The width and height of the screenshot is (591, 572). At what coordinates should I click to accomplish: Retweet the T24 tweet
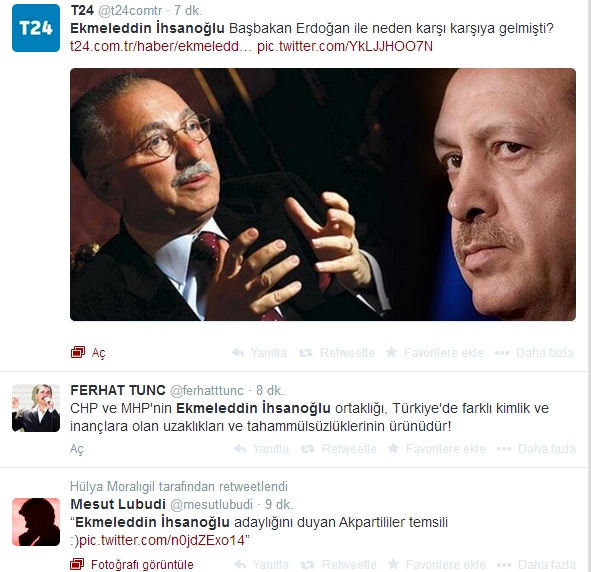pos(336,353)
